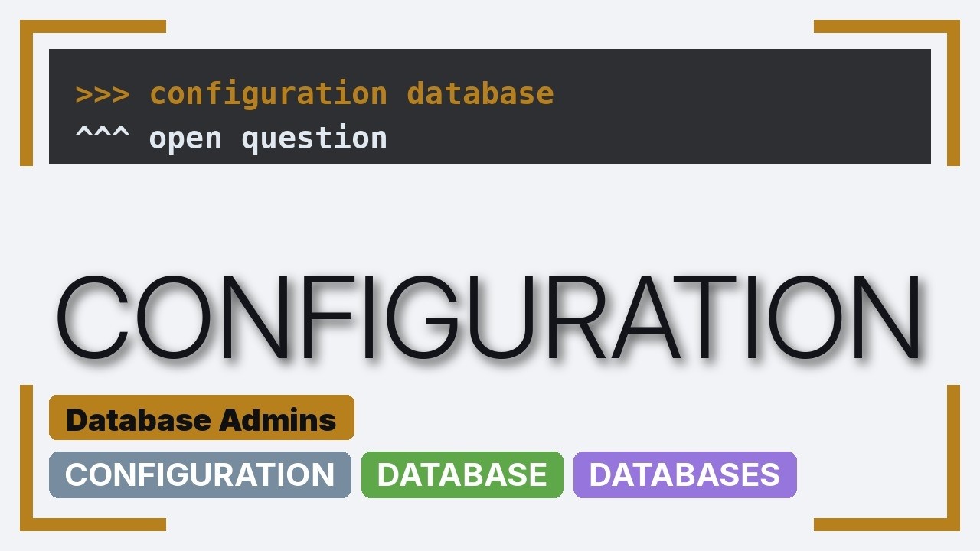Select the green DATABASE tag
Screen dimensions: 980x551
tap(462, 474)
